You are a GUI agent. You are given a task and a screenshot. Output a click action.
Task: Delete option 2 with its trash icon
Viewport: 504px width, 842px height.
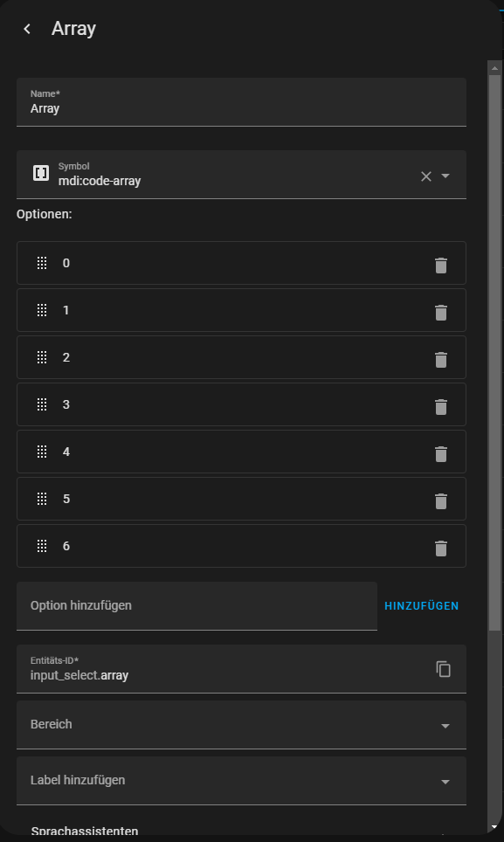tap(441, 358)
